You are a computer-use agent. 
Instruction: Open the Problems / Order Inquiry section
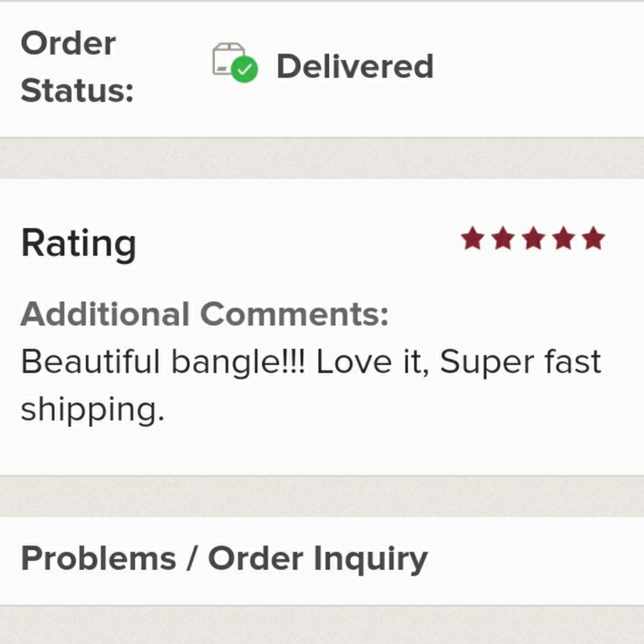tap(224, 558)
